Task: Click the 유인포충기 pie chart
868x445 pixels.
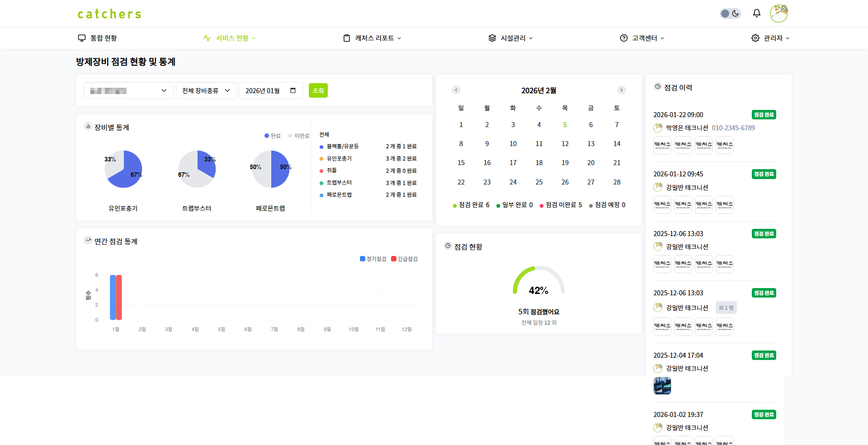Action: (123, 169)
